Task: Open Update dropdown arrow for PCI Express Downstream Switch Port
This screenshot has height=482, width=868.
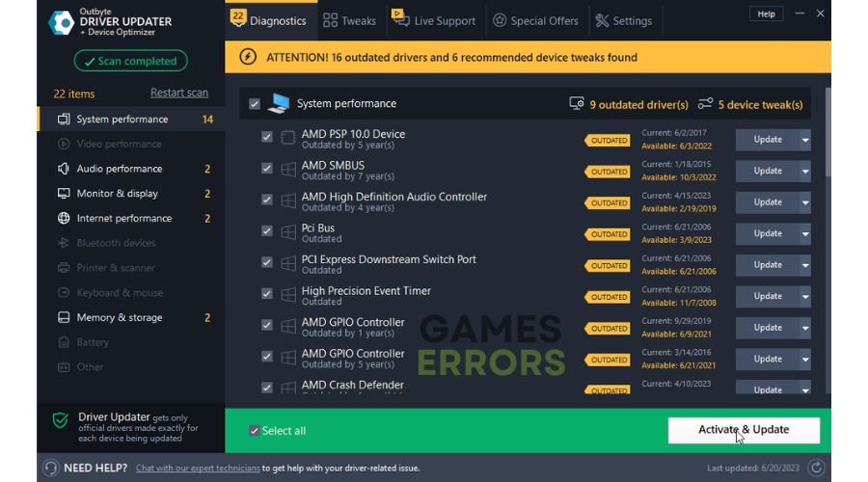Action: coord(805,265)
